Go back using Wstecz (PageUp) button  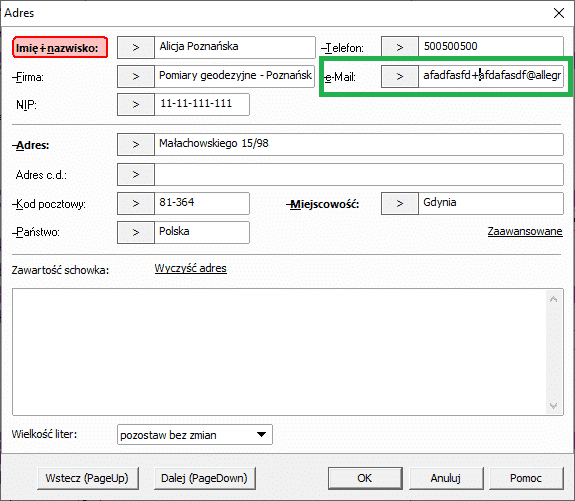coord(88,478)
